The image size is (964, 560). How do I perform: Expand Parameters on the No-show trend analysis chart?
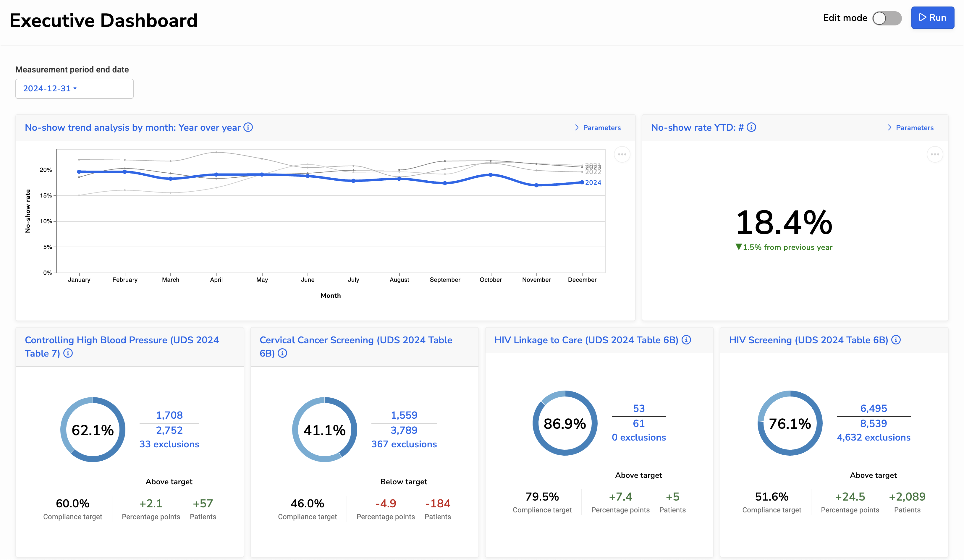pyautogui.click(x=597, y=127)
